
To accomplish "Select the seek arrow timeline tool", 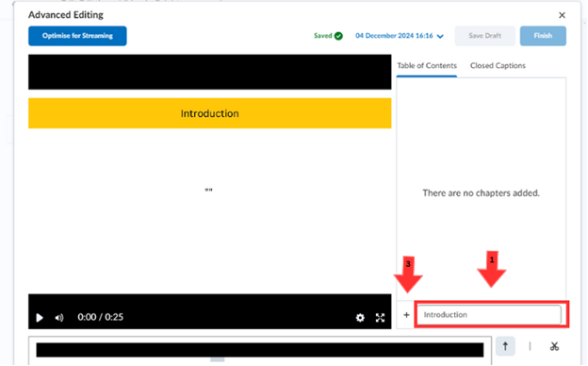I will [505, 346].
